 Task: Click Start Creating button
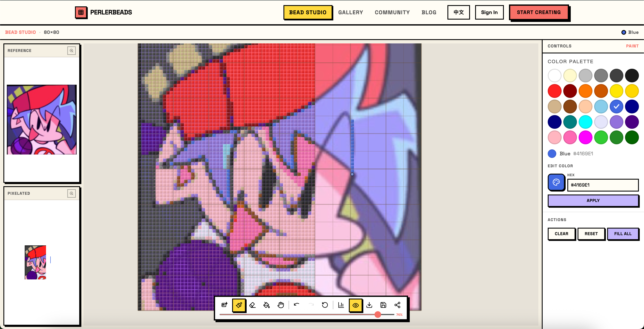coord(539,12)
